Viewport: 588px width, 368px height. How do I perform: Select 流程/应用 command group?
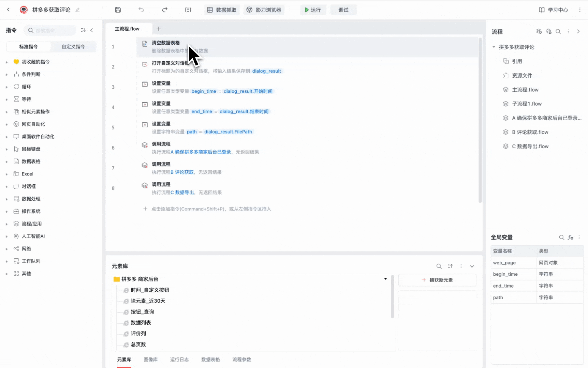pos(32,224)
